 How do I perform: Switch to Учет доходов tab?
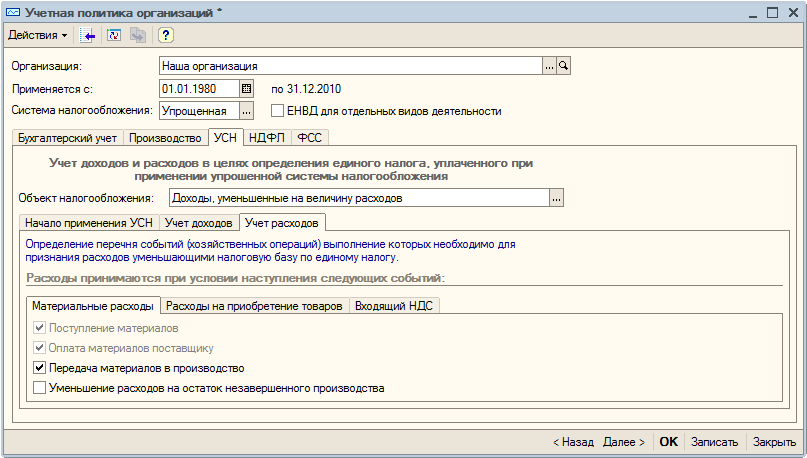point(199,223)
